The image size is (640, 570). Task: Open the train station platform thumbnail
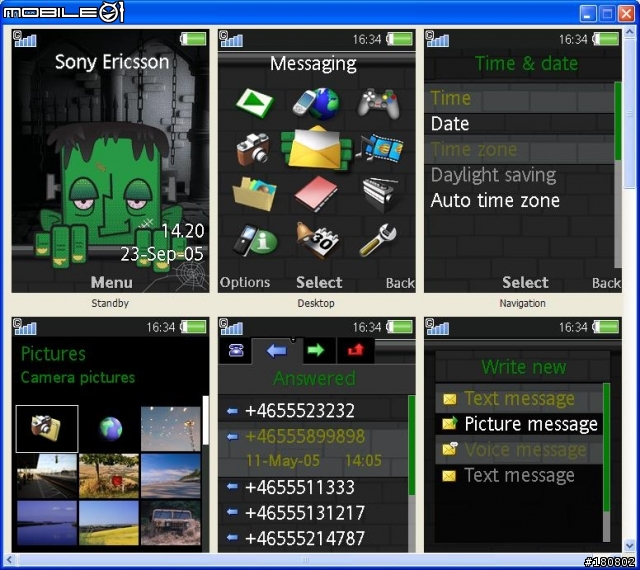click(47, 476)
